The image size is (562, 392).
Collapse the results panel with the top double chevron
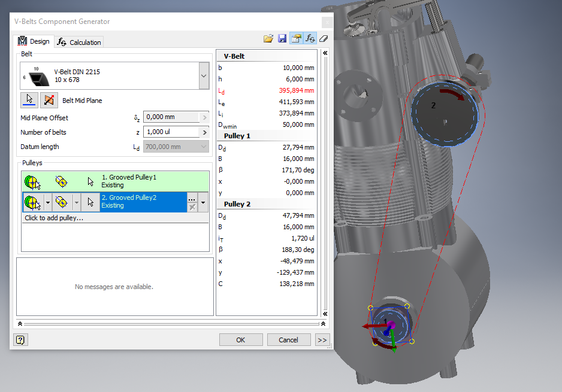click(325, 53)
